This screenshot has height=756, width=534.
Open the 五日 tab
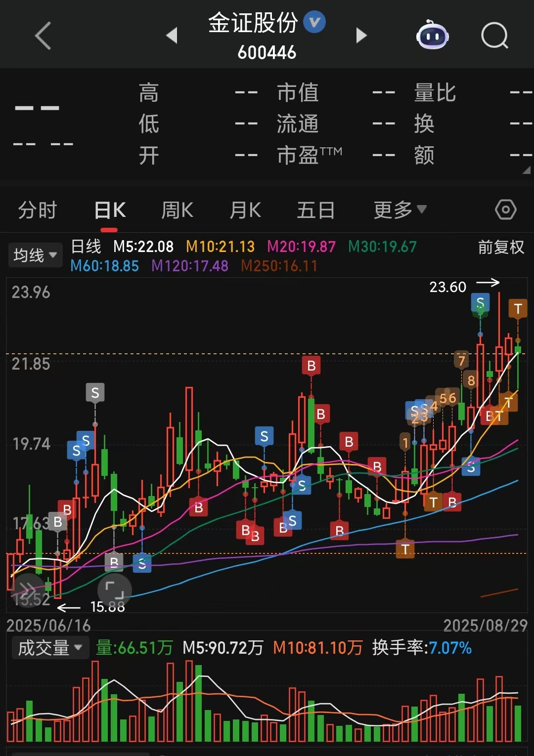click(316, 210)
